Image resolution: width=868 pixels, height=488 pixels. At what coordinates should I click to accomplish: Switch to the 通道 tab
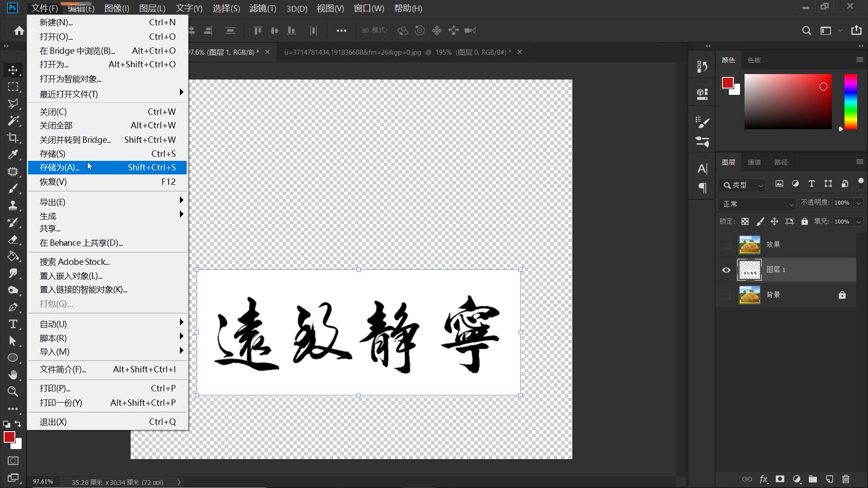754,162
